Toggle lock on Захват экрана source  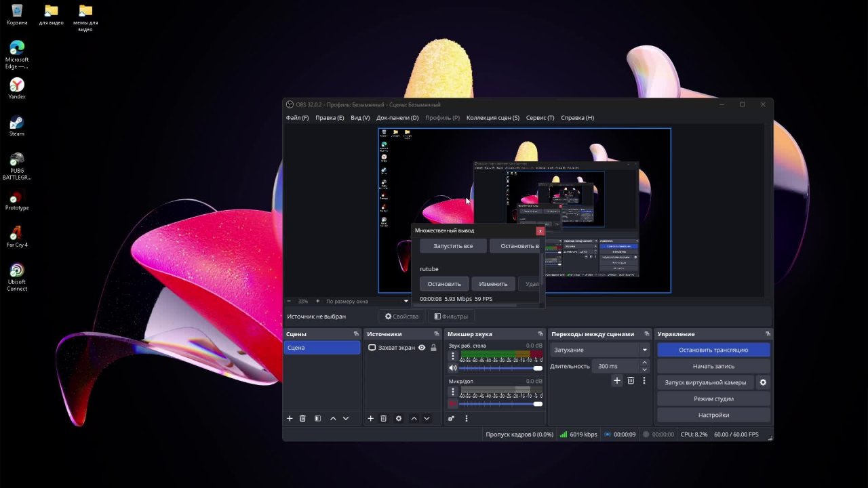pos(433,348)
